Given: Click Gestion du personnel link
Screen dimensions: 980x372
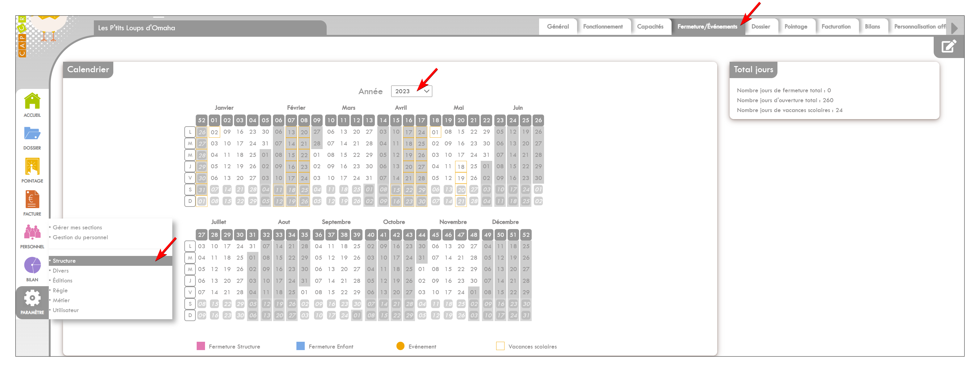Looking at the screenshot, I should (80, 237).
